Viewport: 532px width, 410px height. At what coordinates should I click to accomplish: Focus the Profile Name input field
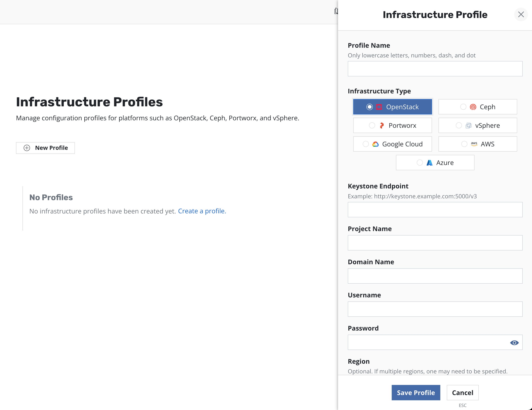click(x=435, y=69)
